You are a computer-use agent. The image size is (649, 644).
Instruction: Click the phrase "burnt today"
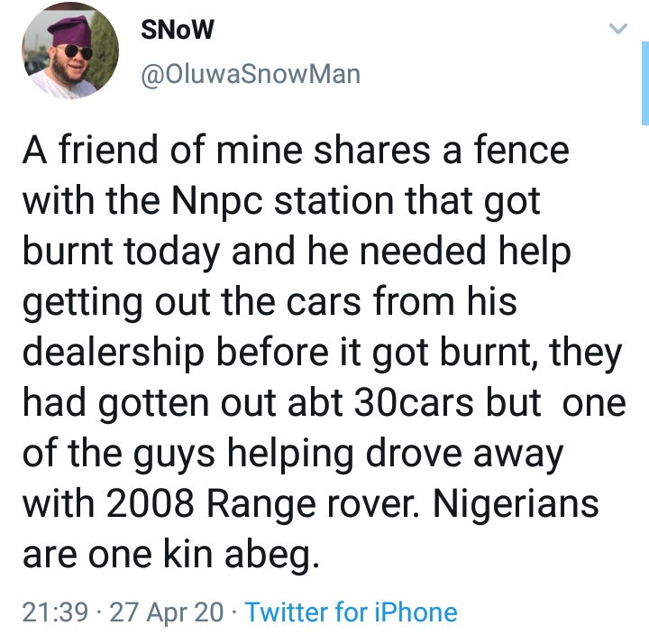[x=122, y=252]
